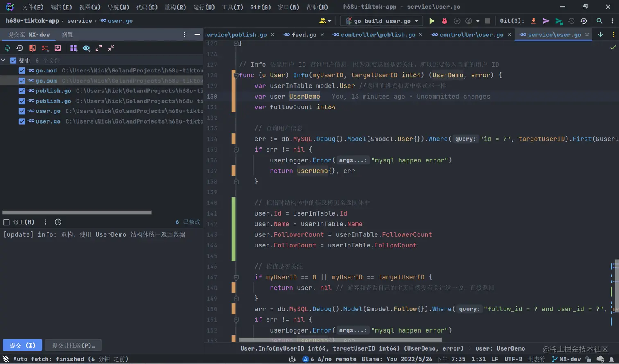Update project via Git pull arrow icon
Image resolution: width=619 pixels, height=364 pixels.
pyautogui.click(x=533, y=21)
